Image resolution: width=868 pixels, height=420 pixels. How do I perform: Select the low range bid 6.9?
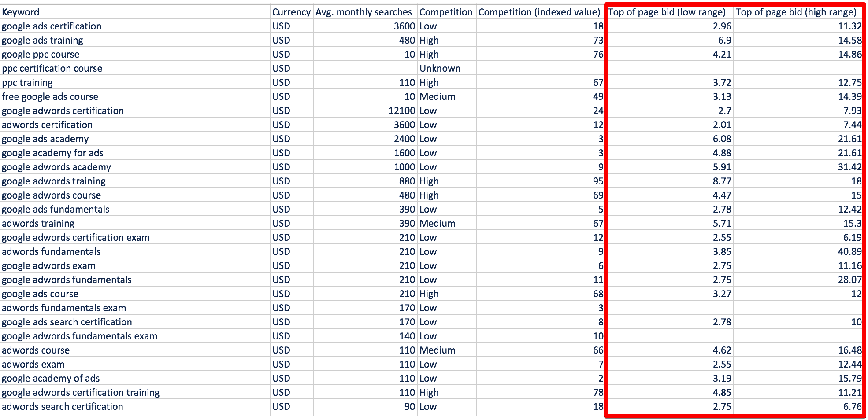tap(670, 40)
